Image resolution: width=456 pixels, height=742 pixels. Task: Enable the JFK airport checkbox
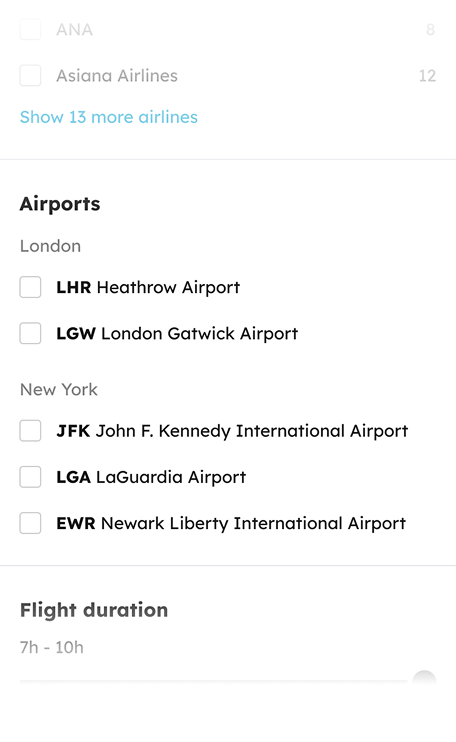30,431
